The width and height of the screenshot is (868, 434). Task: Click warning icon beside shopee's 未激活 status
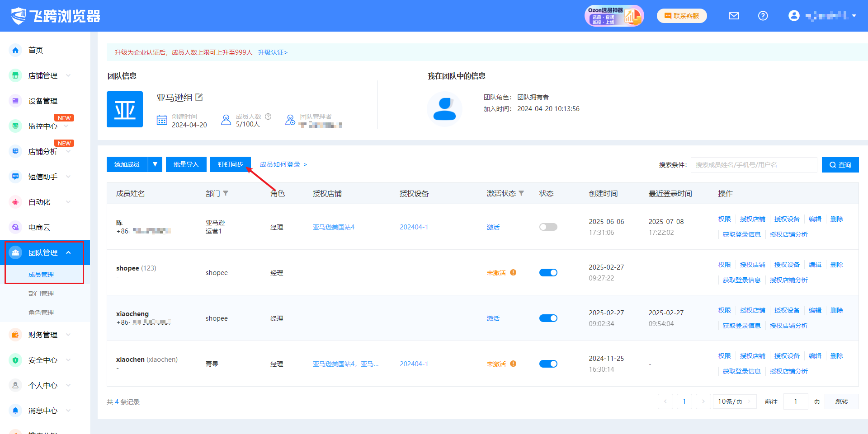pyautogui.click(x=513, y=272)
